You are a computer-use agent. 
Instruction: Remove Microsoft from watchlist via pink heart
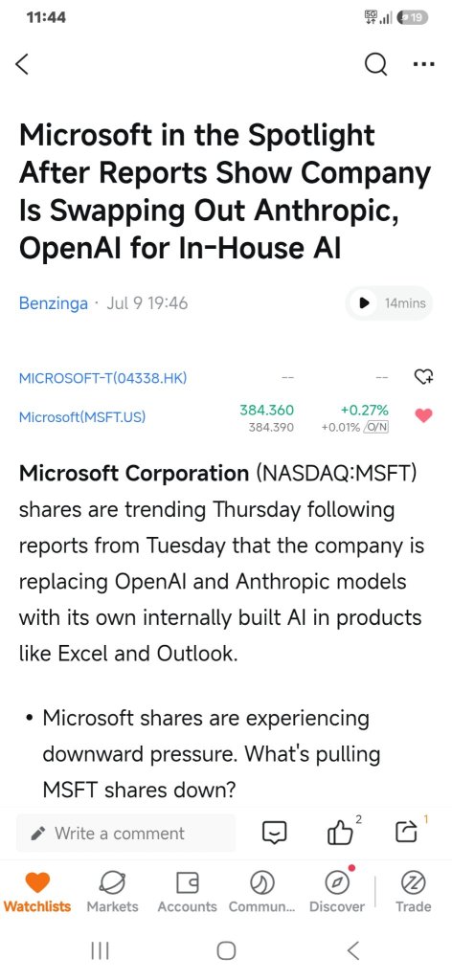coord(424,415)
